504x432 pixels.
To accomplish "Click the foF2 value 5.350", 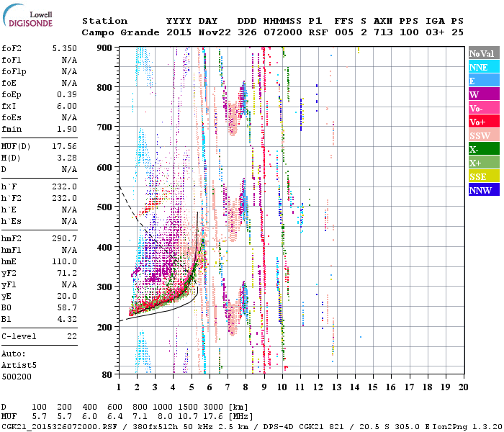I will 65,48.
